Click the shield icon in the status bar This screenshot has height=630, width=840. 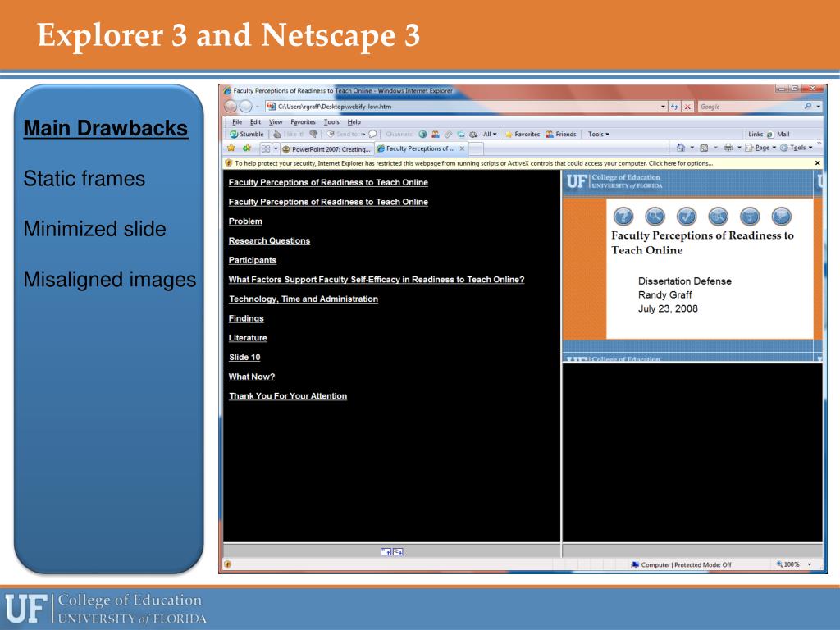click(228, 564)
